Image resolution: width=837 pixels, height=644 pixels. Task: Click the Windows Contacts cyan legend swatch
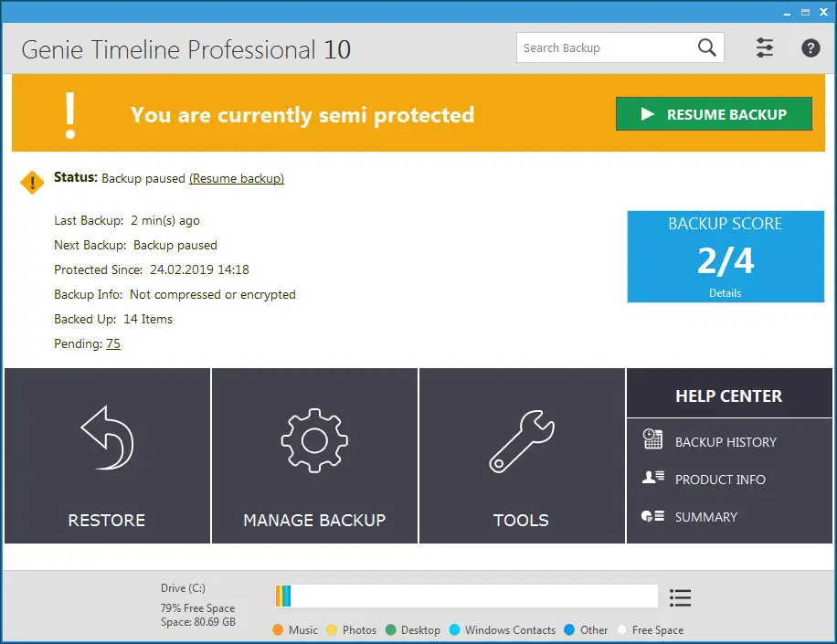click(x=454, y=629)
